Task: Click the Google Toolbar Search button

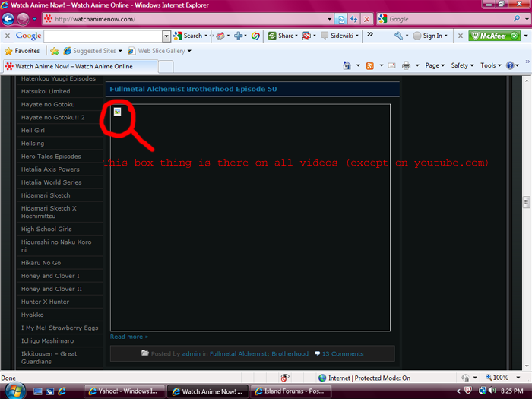Action: [x=190, y=36]
